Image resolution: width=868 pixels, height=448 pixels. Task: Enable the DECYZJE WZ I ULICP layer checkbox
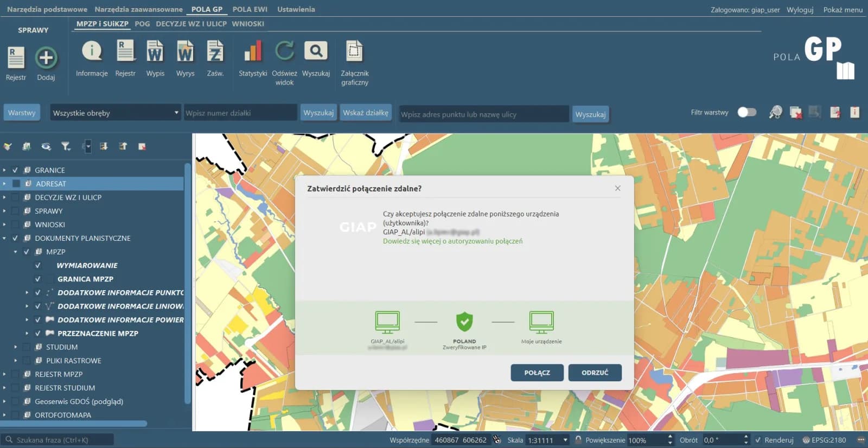point(15,197)
